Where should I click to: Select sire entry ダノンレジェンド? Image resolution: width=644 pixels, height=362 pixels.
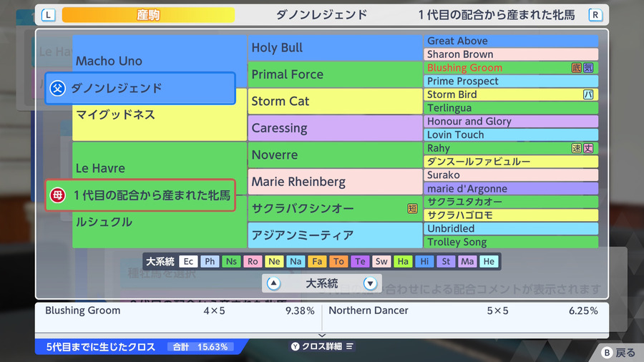pyautogui.click(x=140, y=88)
